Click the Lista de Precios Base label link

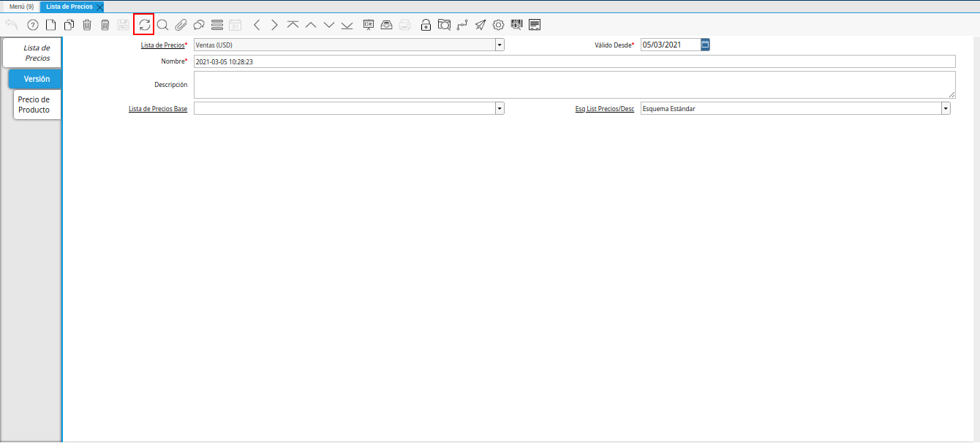157,108
